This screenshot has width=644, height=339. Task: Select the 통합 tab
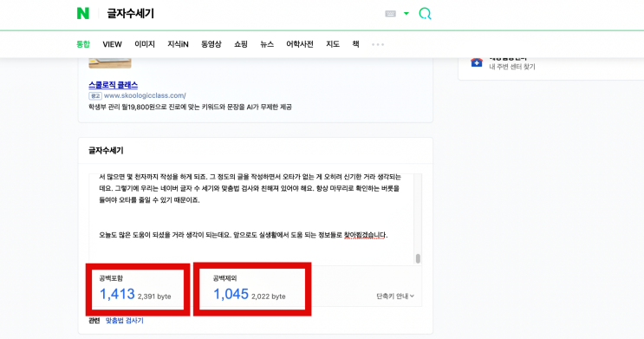coord(83,44)
